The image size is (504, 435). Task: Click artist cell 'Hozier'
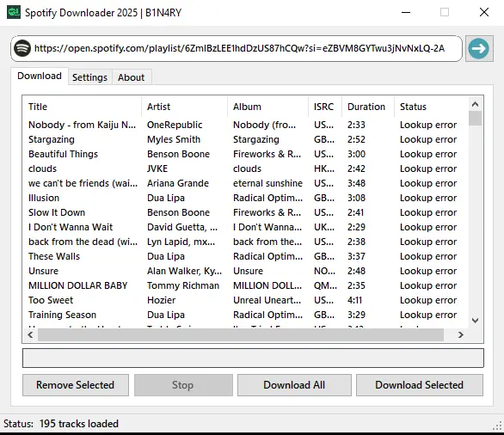[x=162, y=300]
